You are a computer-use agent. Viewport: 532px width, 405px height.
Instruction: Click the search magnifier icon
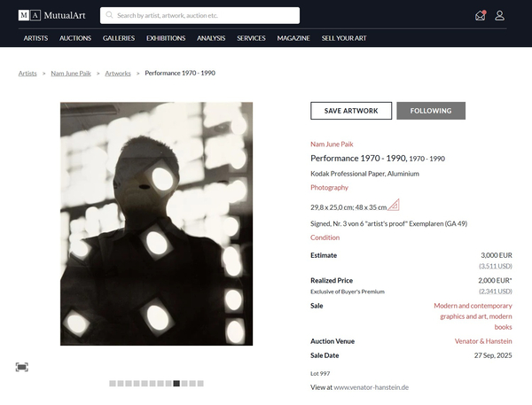[109, 15]
